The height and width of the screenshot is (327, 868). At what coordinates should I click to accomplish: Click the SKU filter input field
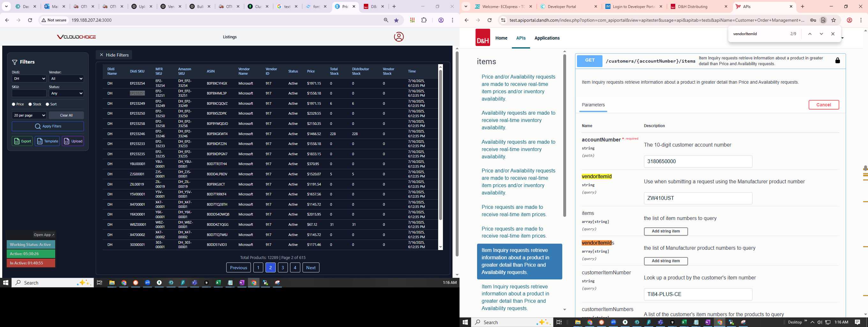[x=29, y=93]
